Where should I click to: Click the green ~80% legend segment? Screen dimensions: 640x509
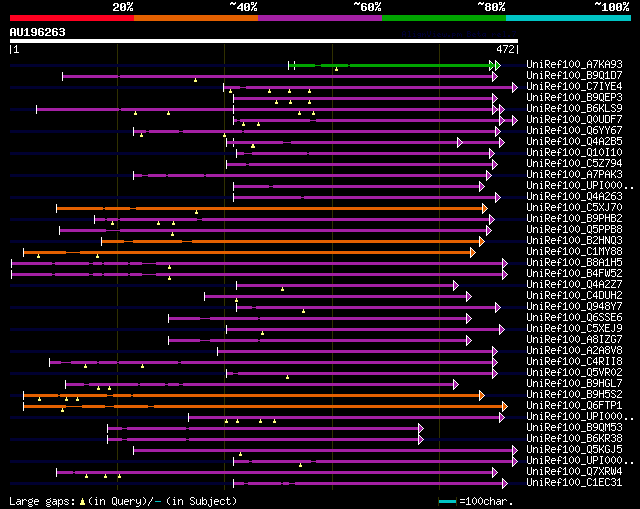[x=444, y=18]
